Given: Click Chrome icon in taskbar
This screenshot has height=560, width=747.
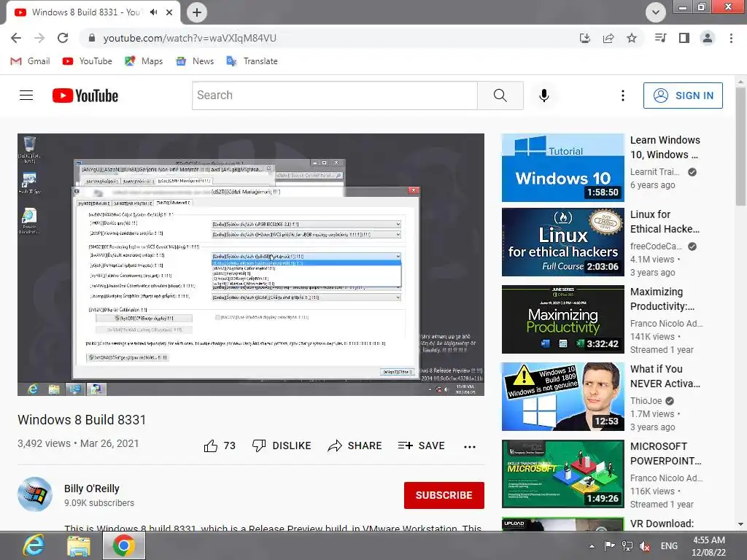Looking at the screenshot, I should click(124, 545).
